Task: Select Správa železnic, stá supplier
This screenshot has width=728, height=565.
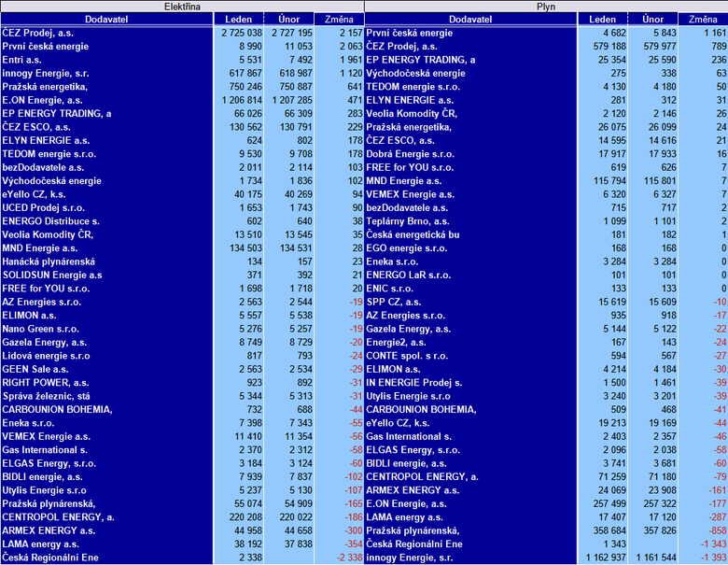Action: pos(46,397)
